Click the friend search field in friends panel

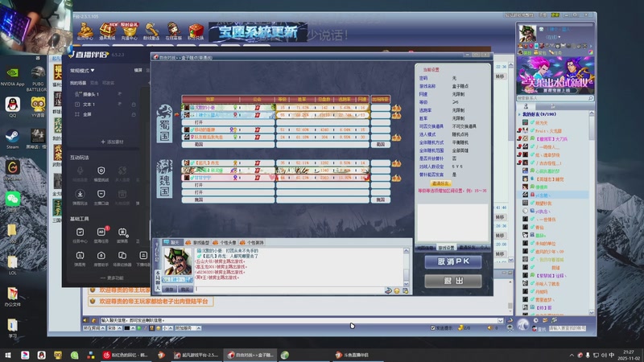coord(555,98)
